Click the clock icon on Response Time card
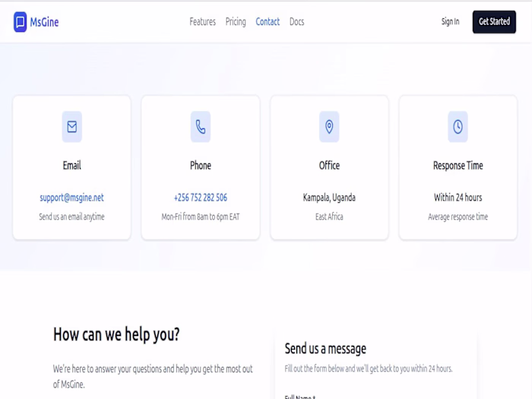This screenshot has width=532, height=399. click(458, 127)
